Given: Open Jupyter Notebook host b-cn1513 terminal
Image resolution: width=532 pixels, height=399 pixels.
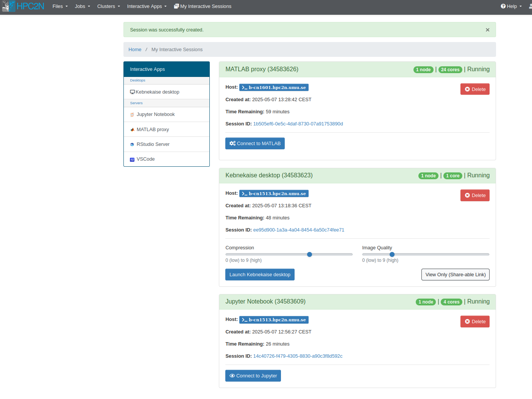Looking at the screenshot, I should point(274,320).
